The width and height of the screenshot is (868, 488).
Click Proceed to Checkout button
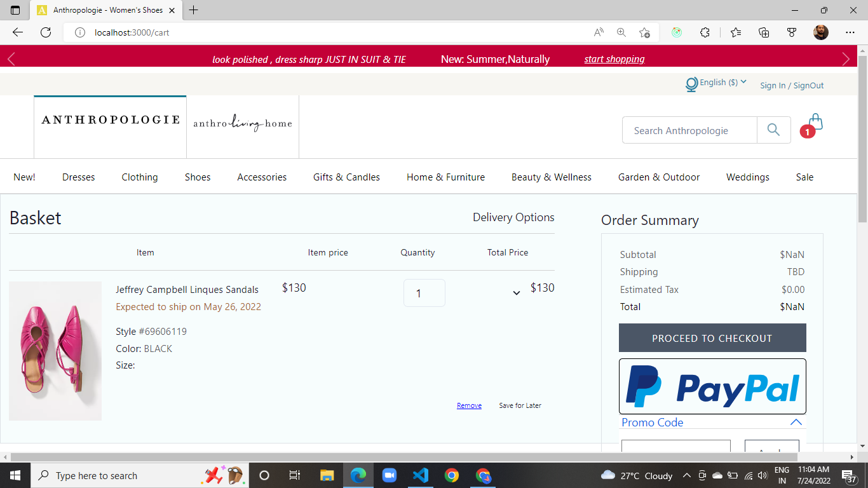pyautogui.click(x=712, y=337)
